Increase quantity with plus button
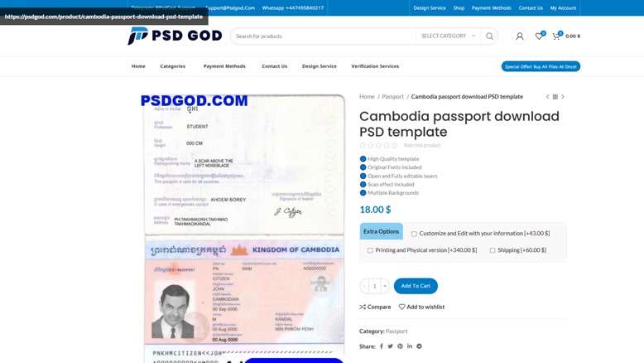 (x=385, y=286)
